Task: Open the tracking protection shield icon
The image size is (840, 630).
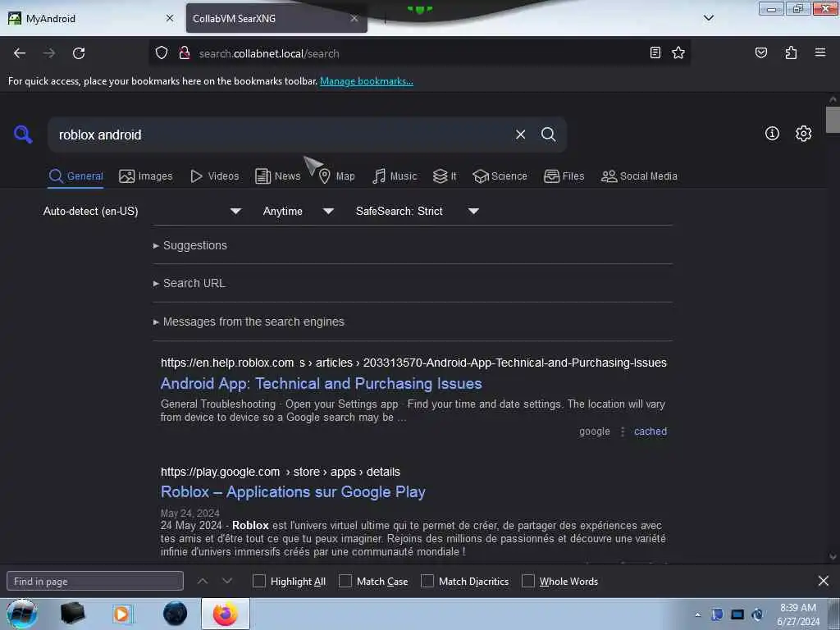Action: (x=162, y=53)
